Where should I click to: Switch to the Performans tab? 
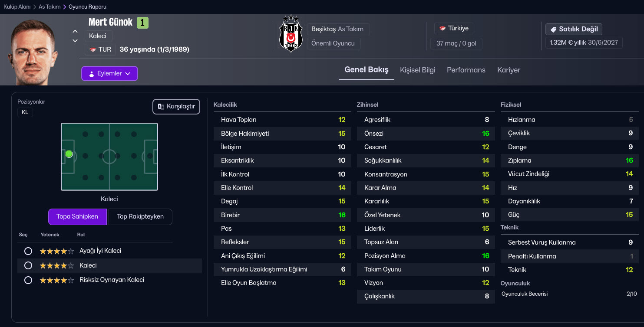point(466,70)
